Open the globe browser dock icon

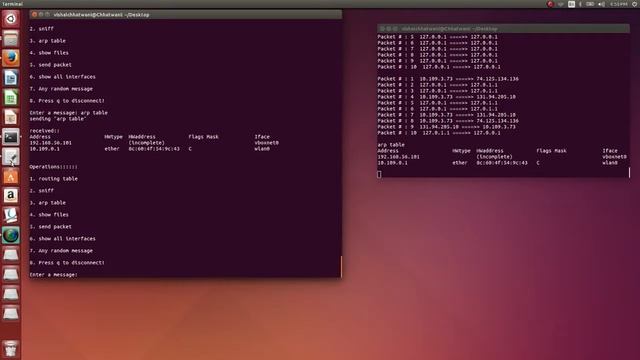11,236
